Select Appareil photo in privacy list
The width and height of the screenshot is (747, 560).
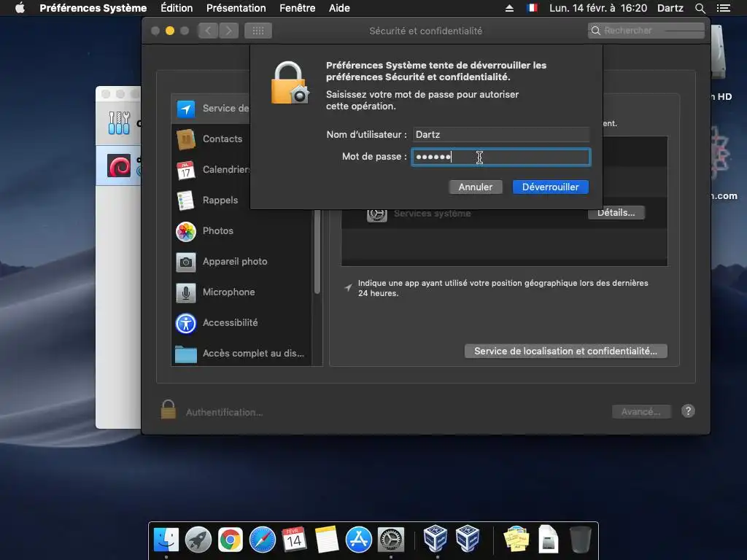(x=241, y=262)
